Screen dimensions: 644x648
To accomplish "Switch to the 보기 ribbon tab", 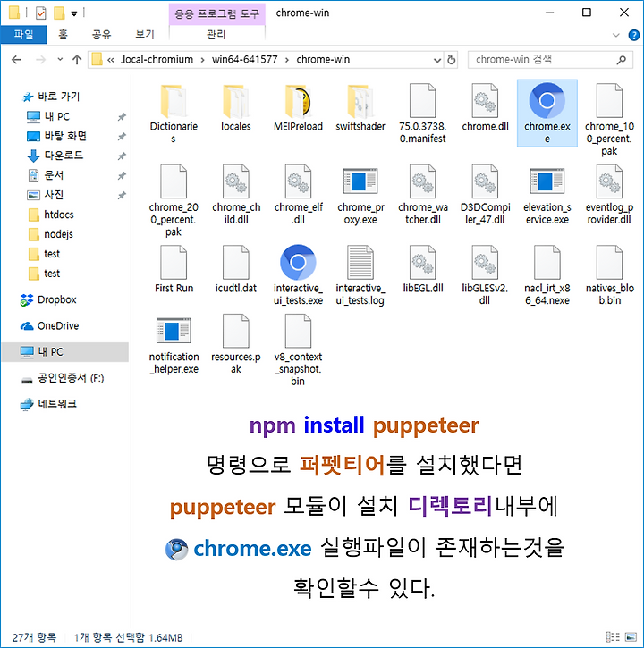I will [145, 34].
